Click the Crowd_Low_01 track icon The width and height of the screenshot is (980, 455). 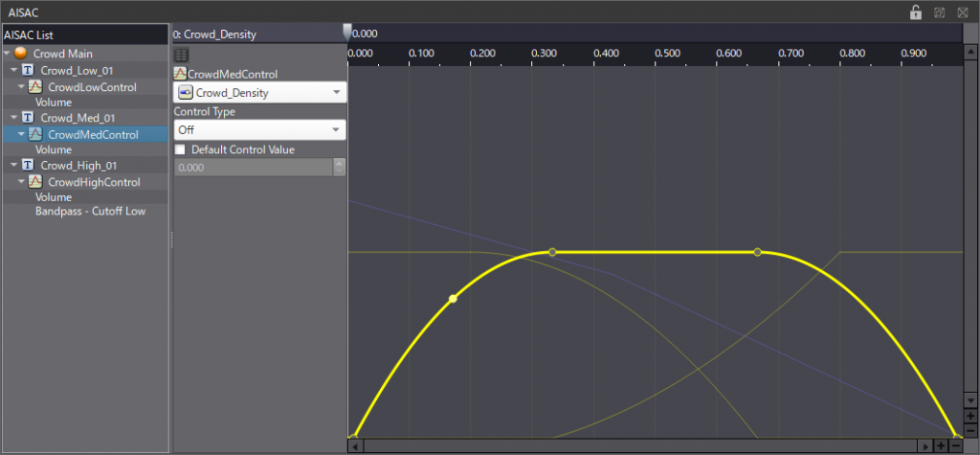point(28,71)
